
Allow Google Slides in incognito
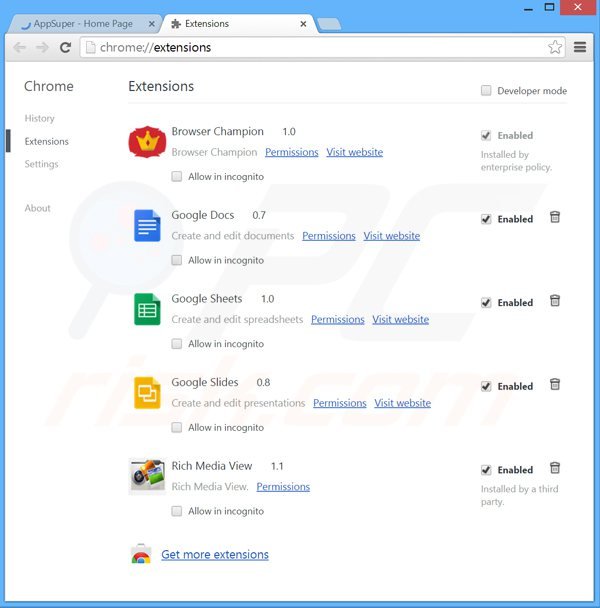point(176,427)
